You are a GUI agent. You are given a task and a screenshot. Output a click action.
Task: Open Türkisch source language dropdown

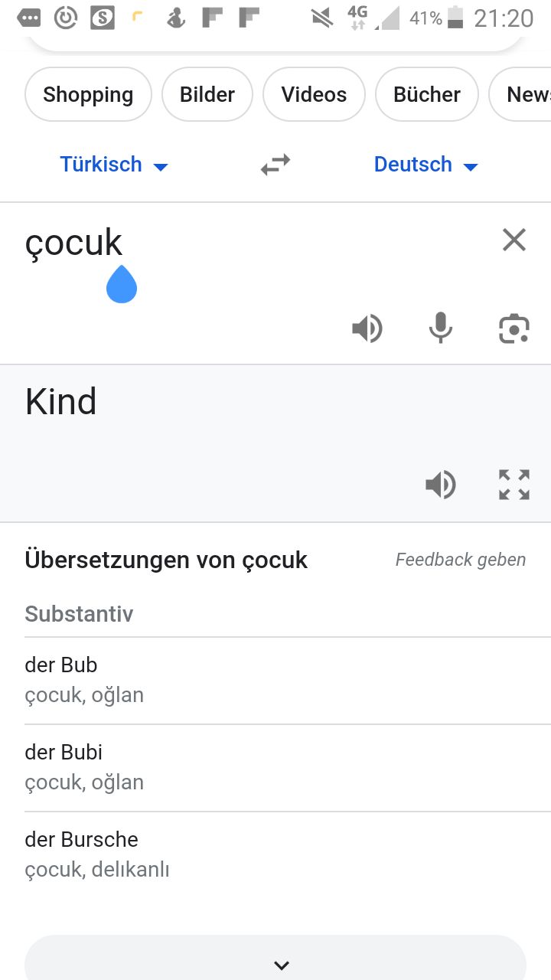(114, 165)
